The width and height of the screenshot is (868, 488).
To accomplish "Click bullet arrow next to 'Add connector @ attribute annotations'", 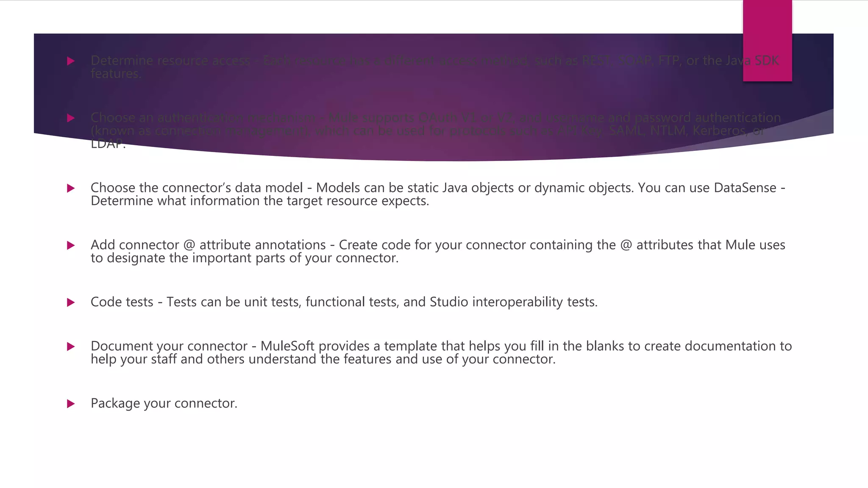I will click(x=71, y=245).
